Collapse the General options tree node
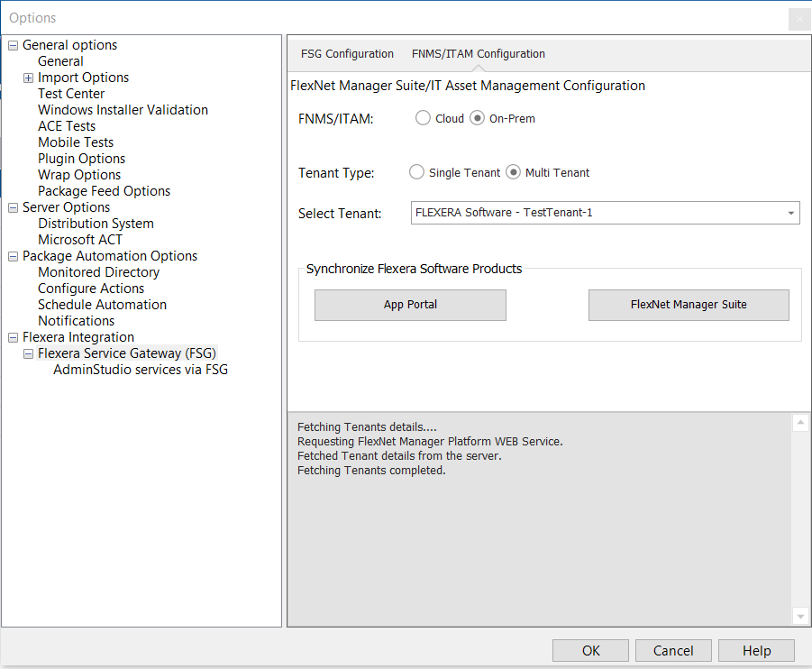The image size is (812, 669). click(x=12, y=44)
